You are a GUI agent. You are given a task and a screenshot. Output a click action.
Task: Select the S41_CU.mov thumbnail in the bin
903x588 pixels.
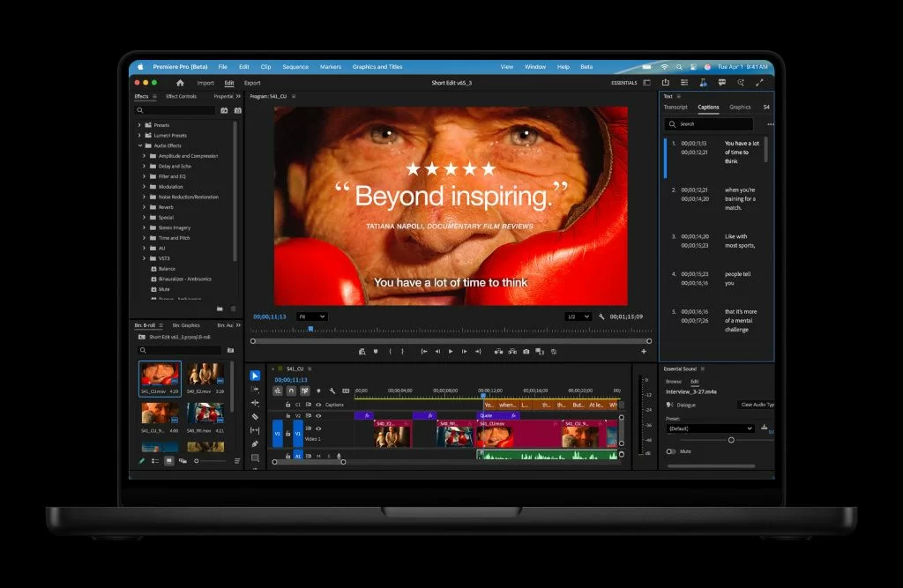[x=160, y=376]
